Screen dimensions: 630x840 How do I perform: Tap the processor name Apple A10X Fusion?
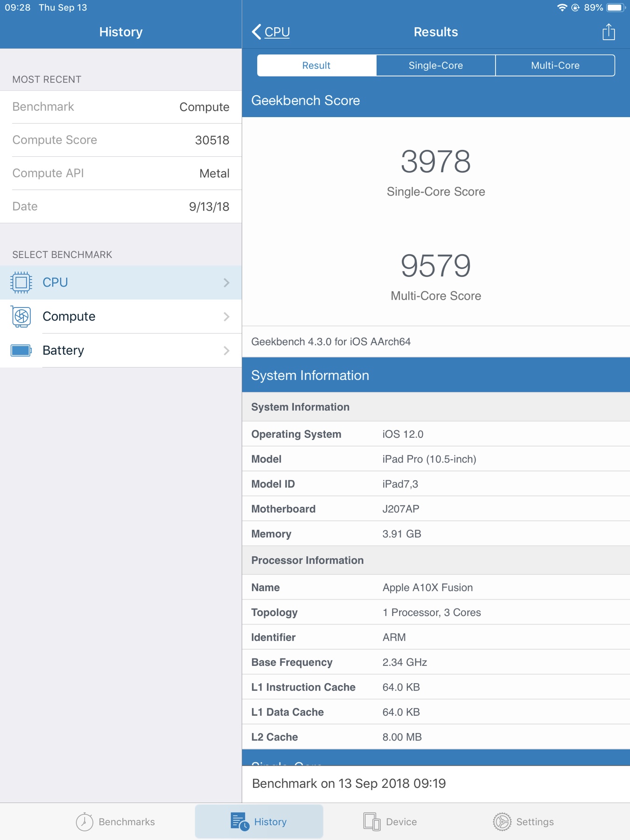click(427, 588)
